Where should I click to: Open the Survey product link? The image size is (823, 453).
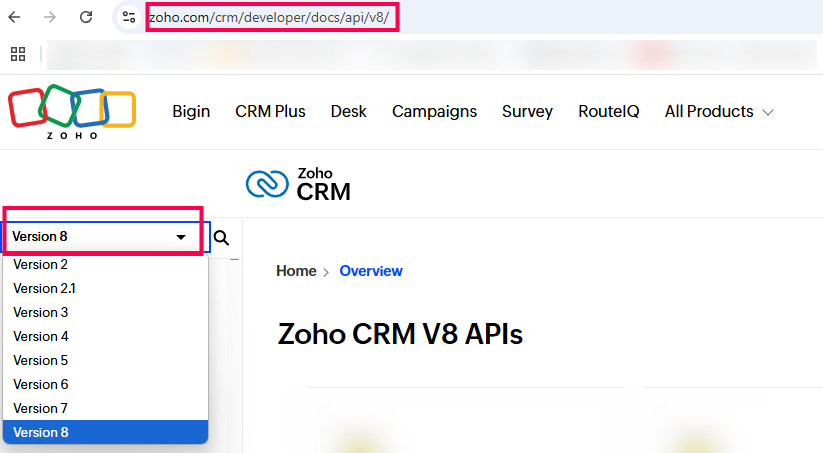[527, 111]
